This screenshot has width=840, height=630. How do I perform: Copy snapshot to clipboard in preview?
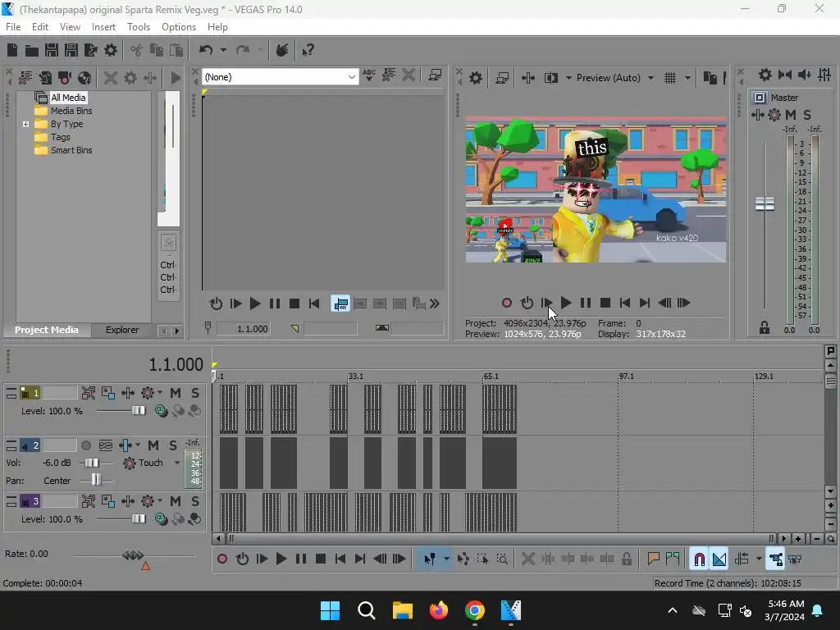coord(710,78)
